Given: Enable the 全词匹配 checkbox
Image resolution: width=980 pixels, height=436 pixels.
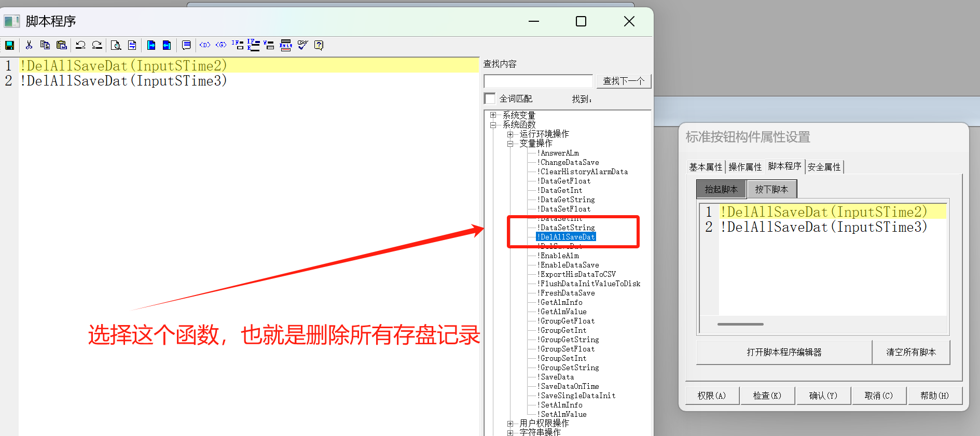Looking at the screenshot, I should [x=490, y=99].
